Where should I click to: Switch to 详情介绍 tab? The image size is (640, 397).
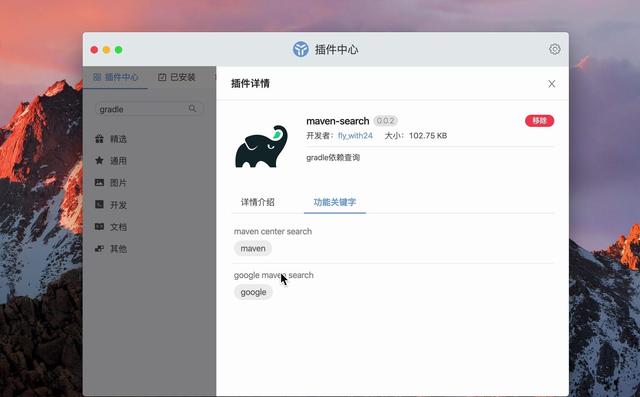258,202
